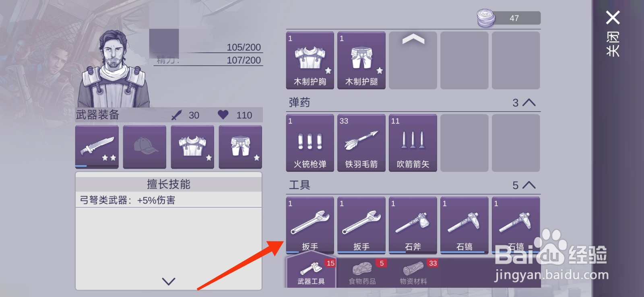The width and height of the screenshot is (644, 297).
Task: Open the 物资材料 tab
Action: click(x=413, y=272)
